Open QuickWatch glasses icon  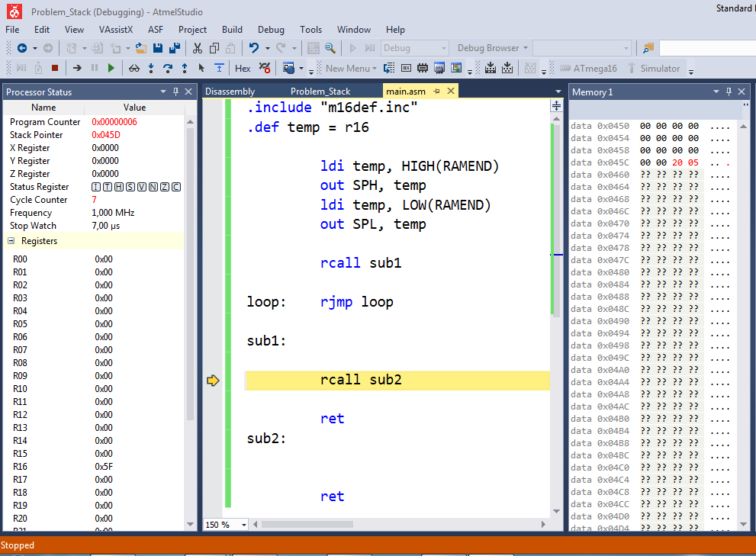[x=134, y=68]
